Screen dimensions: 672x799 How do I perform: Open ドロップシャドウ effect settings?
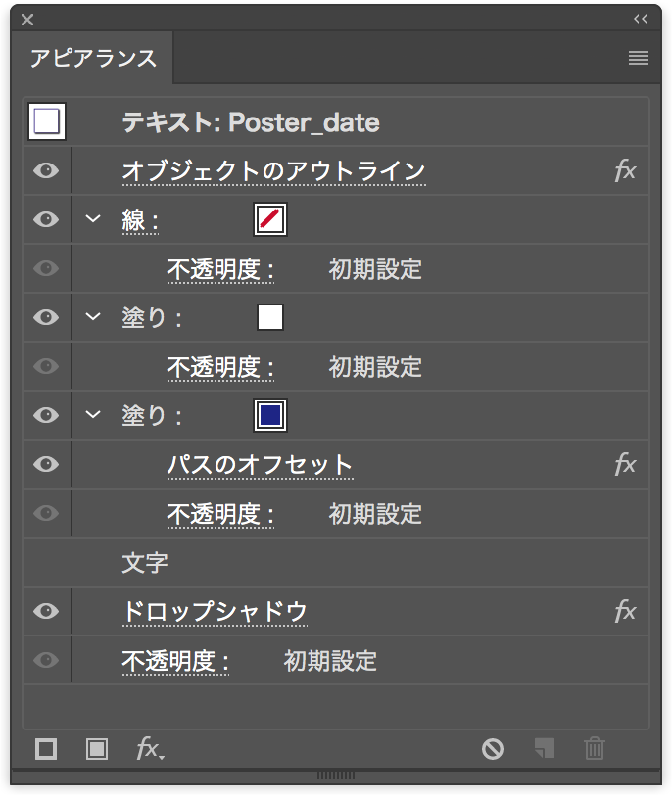[x=215, y=611]
